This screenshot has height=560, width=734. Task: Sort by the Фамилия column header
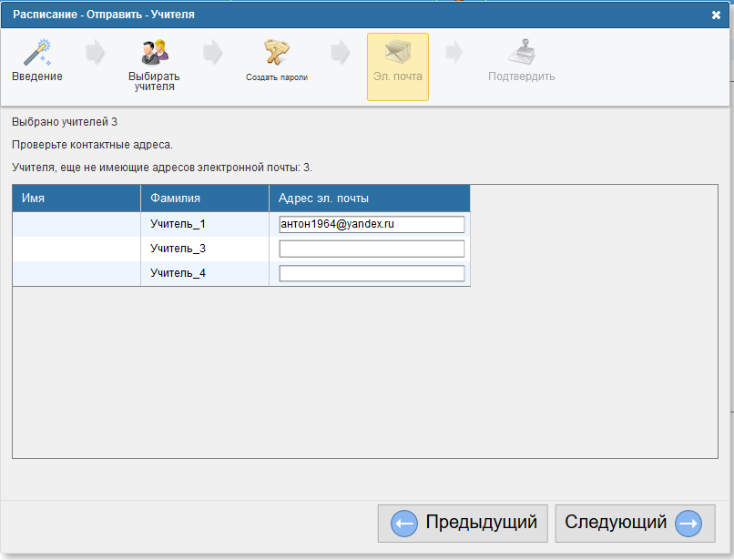[204, 198]
